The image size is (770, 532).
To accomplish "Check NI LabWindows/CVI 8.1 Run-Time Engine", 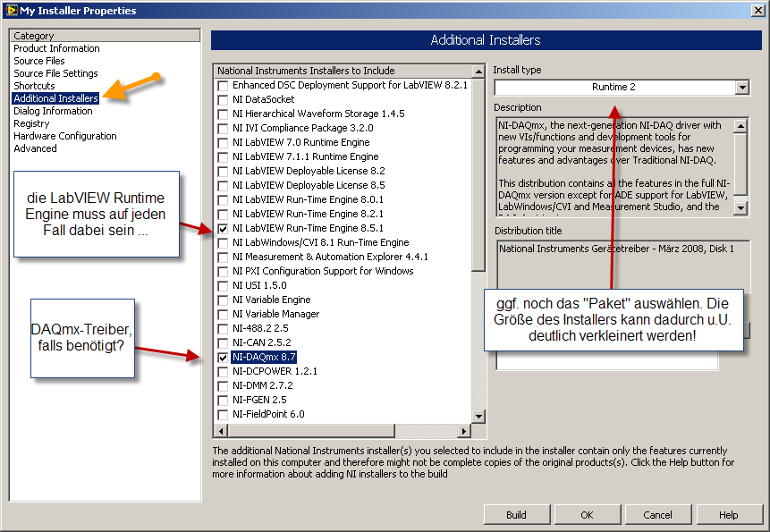I will point(223,243).
